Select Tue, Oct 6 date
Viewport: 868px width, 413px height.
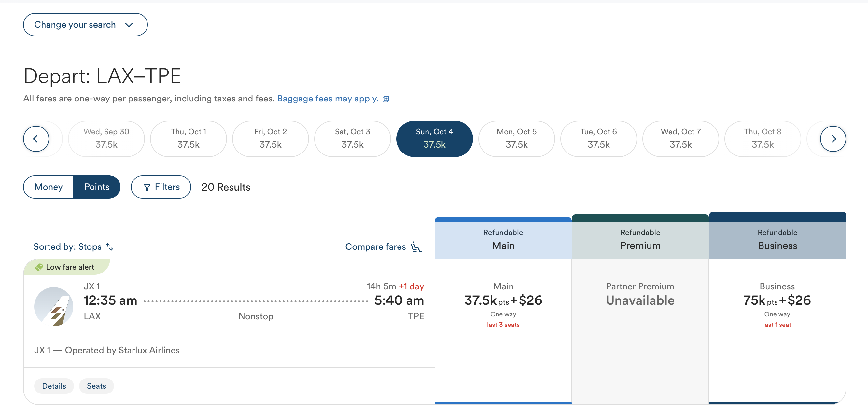599,139
